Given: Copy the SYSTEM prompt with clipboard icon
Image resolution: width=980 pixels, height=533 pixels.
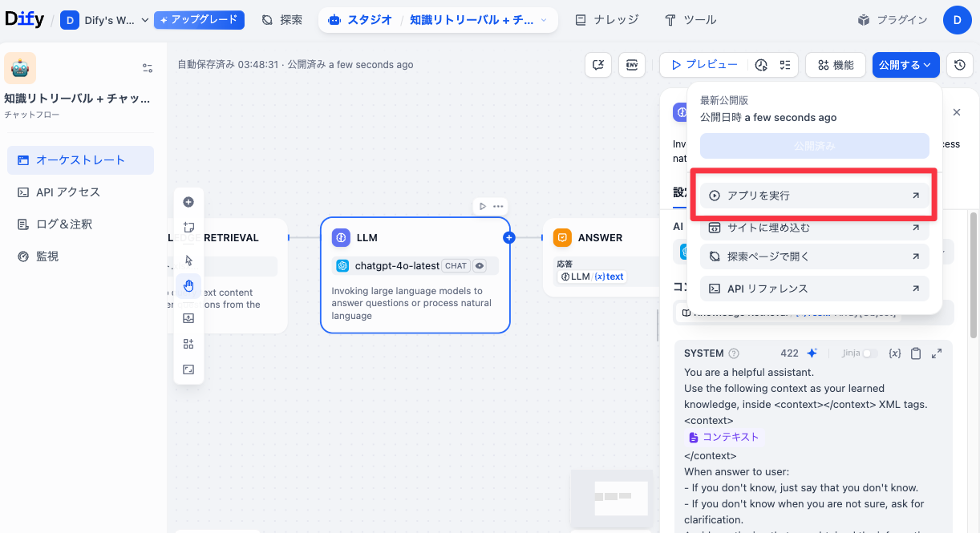Looking at the screenshot, I should coord(916,353).
